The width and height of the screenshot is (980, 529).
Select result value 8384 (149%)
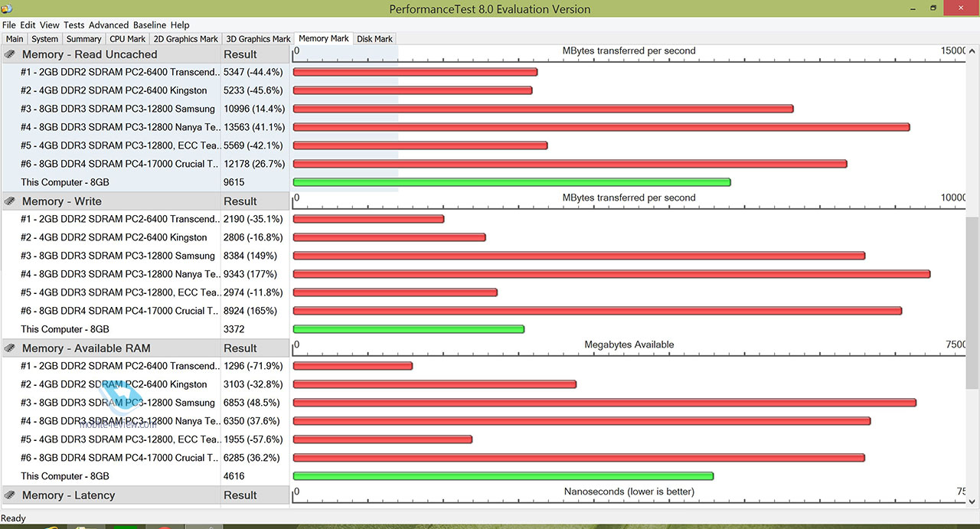point(250,256)
